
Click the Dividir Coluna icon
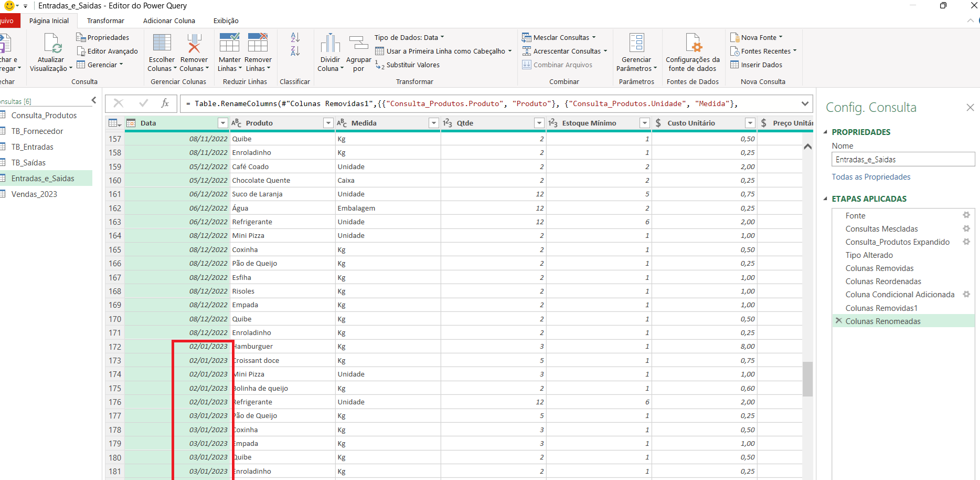tap(331, 43)
